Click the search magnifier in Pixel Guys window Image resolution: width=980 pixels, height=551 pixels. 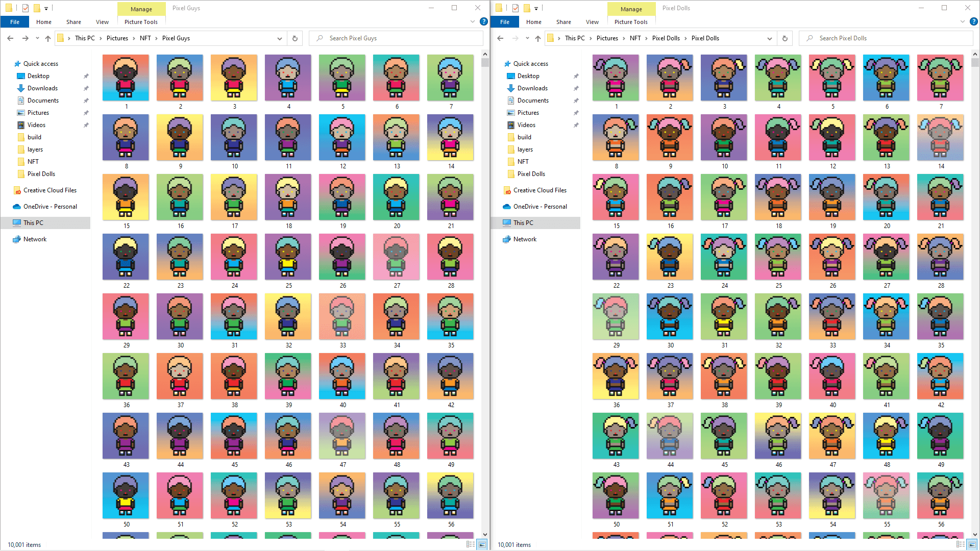[x=319, y=38]
